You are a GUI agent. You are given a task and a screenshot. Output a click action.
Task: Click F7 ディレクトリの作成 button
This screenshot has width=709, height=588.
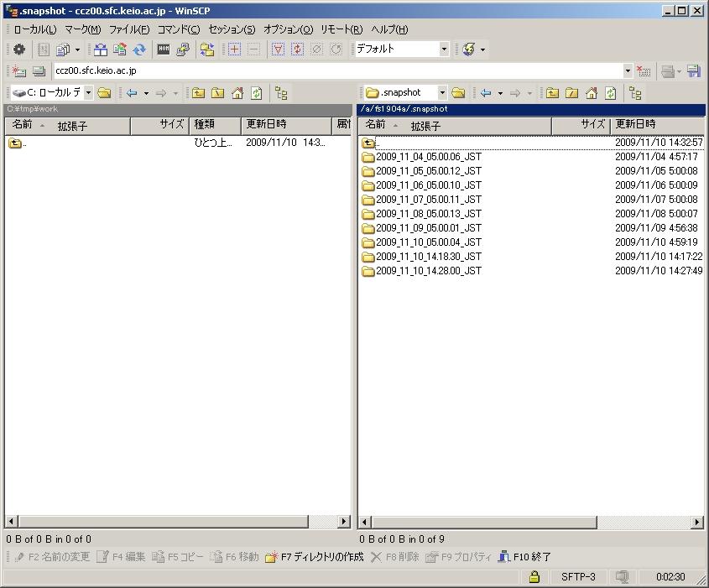coord(315,557)
